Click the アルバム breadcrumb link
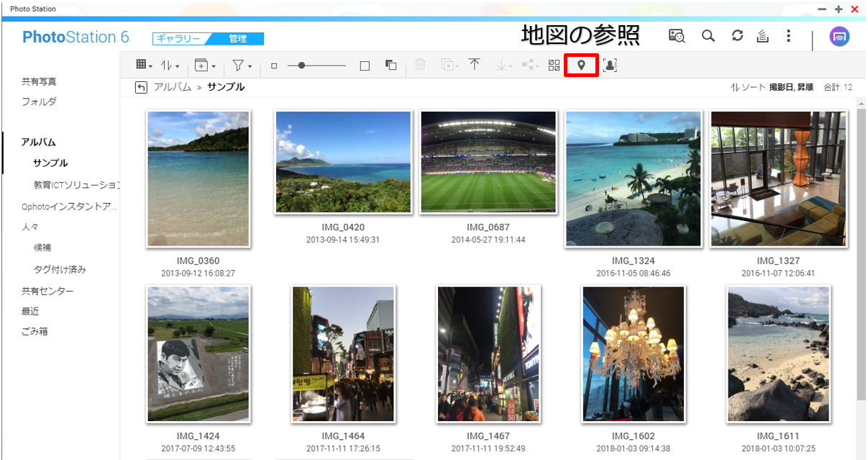This screenshot has height=460, width=868. click(173, 87)
